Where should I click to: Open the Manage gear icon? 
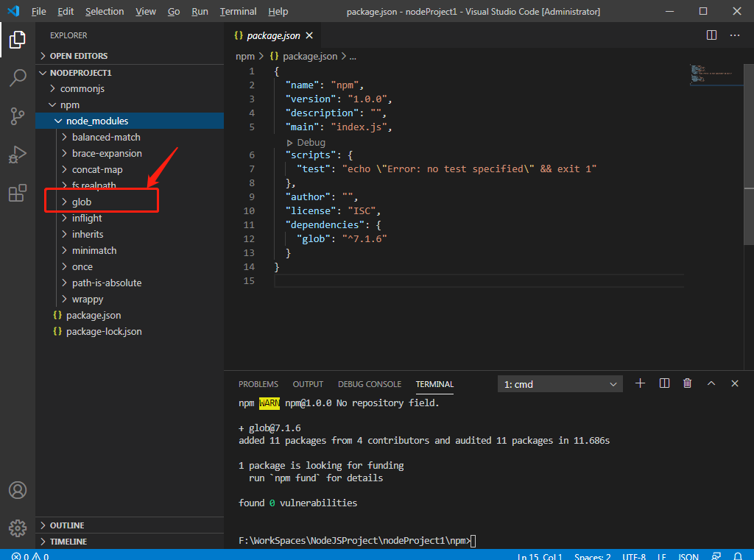coord(18,528)
